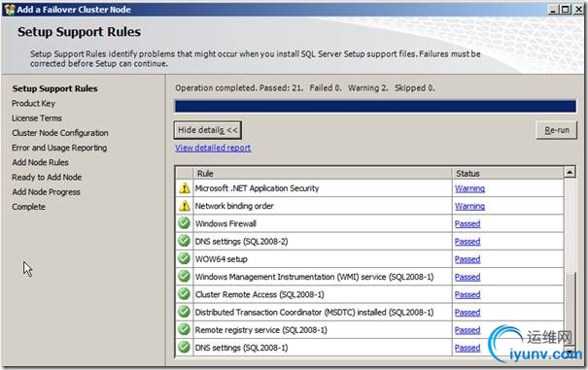Click the completed blue progress bar

pos(375,106)
